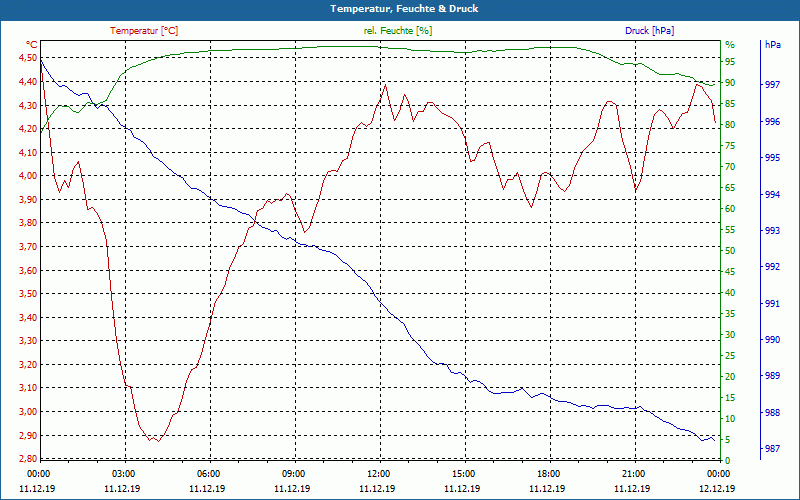
Task: Click the pressure axis value '994'
Action: (772, 194)
